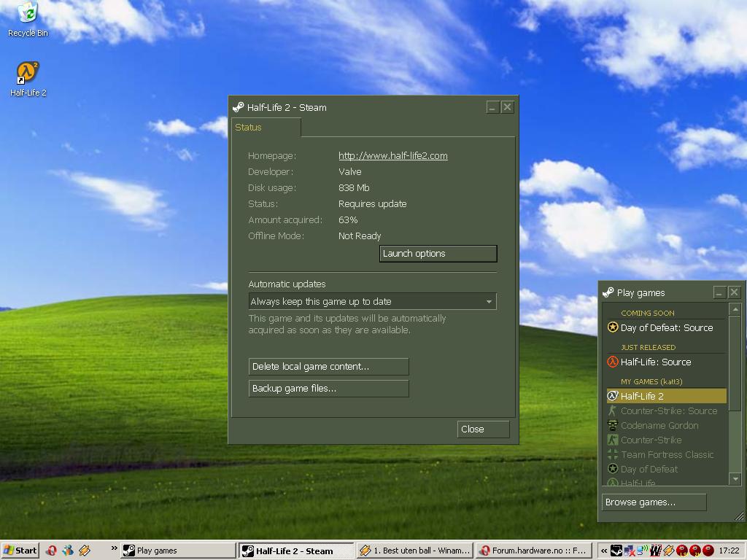Click the Half-Life: Source lambda icon
This screenshot has width=747, height=560.
point(613,362)
